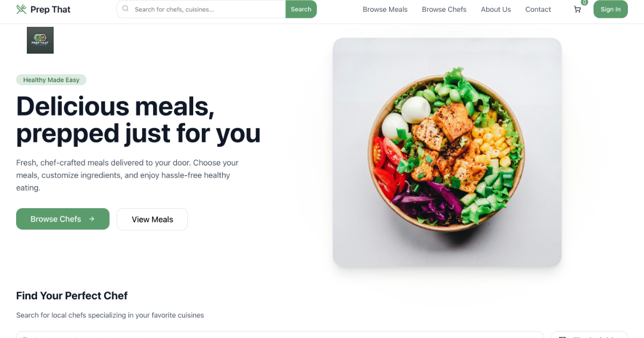Open the Contact nav link

click(538, 9)
